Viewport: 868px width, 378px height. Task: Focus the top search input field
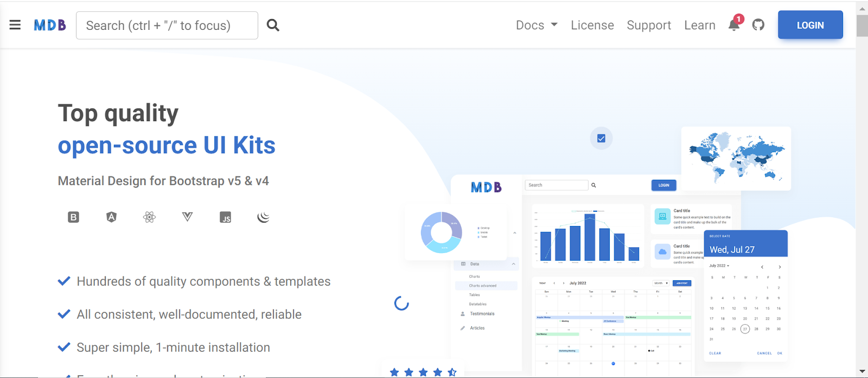coord(167,26)
